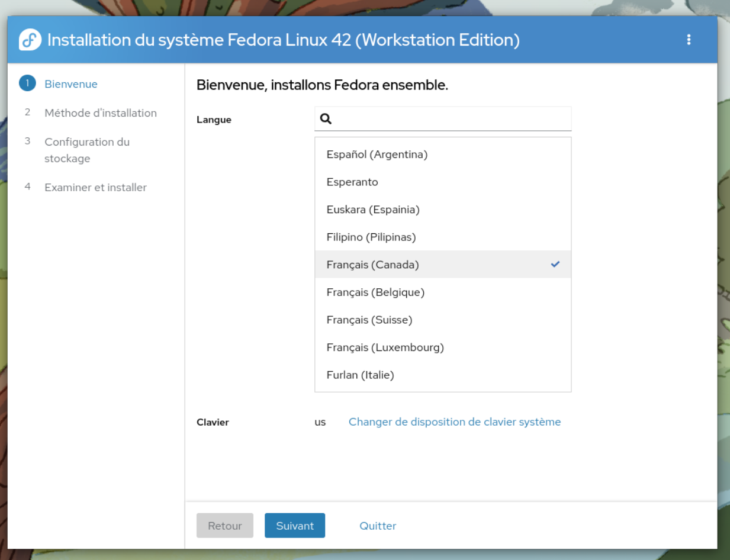
Task: Click the checkmark beside Français (Canada)
Action: click(555, 265)
